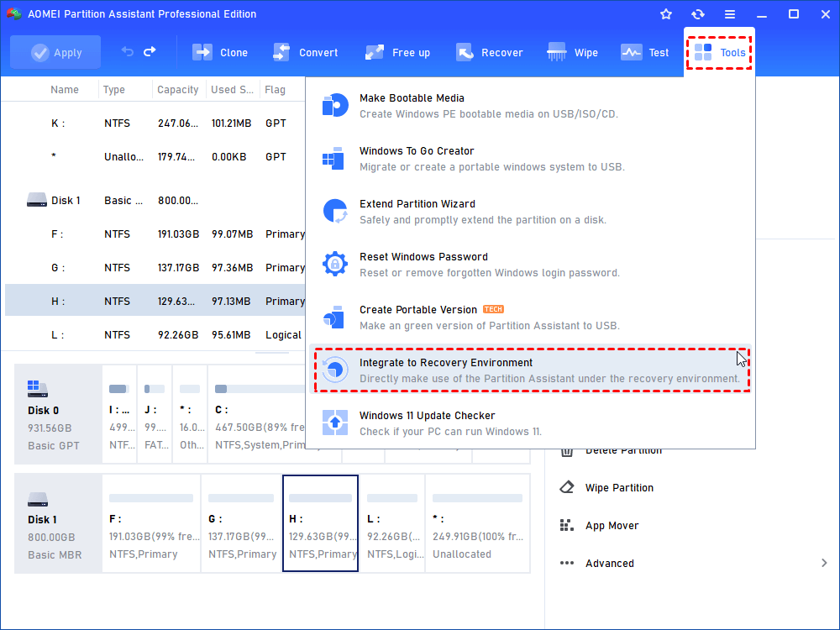Click the Make Bootable Media icon
The width and height of the screenshot is (840, 630).
pyautogui.click(x=335, y=105)
